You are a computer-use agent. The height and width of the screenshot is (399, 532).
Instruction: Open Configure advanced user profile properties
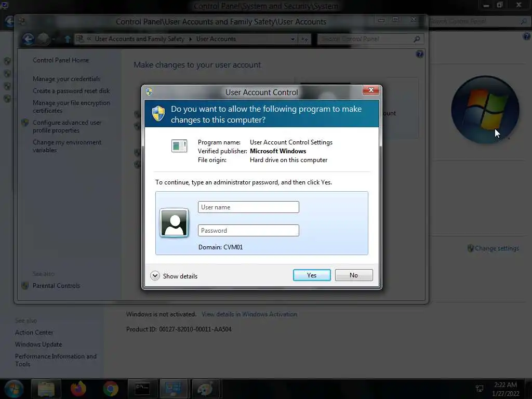click(67, 126)
